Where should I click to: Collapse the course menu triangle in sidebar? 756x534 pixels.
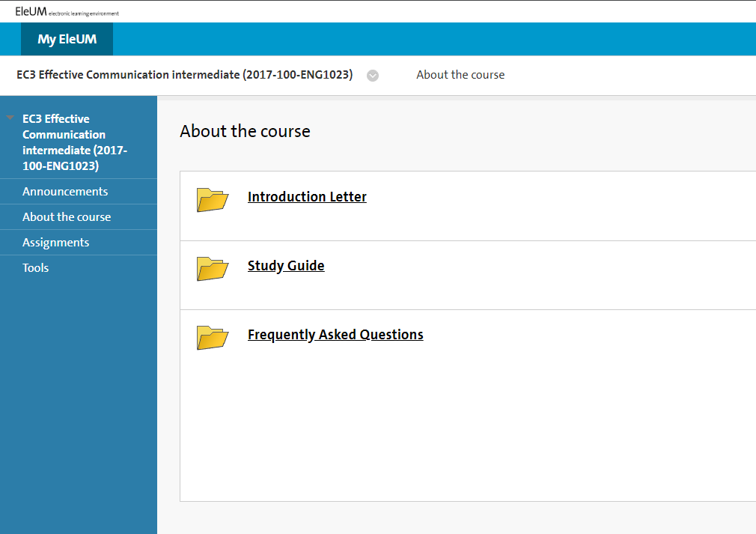coord(10,118)
